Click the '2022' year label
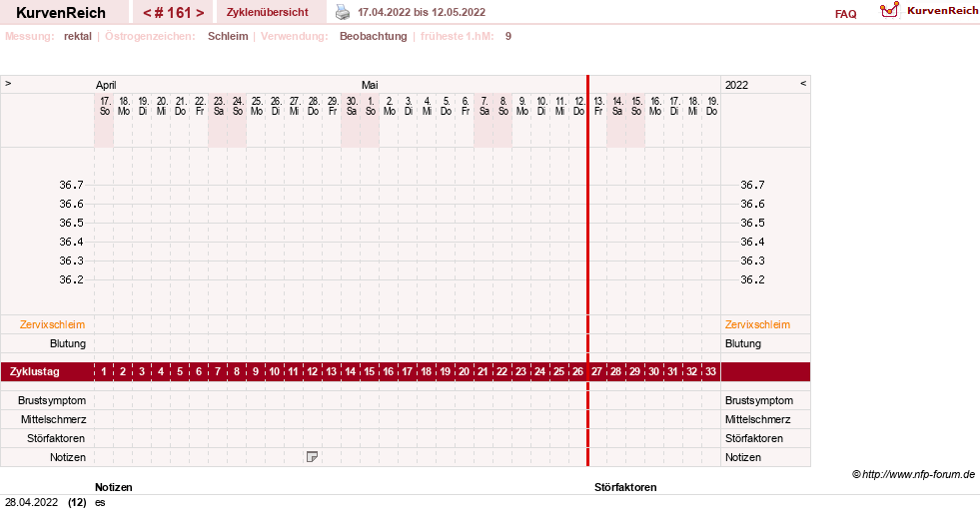980x526 pixels. click(736, 85)
